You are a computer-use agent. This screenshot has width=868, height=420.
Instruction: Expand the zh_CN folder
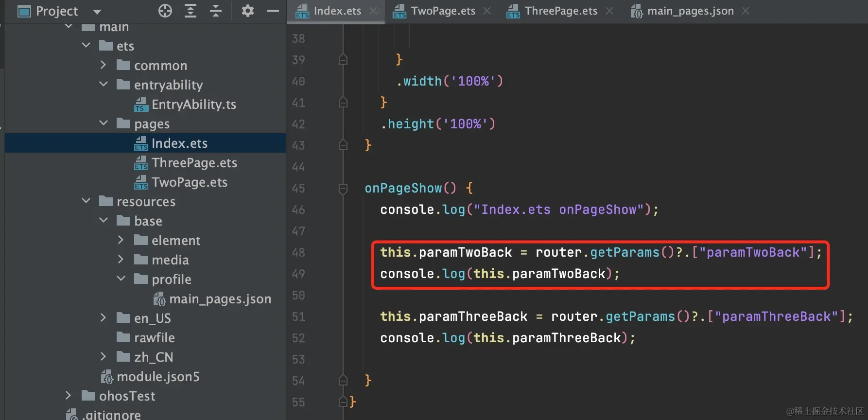click(x=103, y=356)
